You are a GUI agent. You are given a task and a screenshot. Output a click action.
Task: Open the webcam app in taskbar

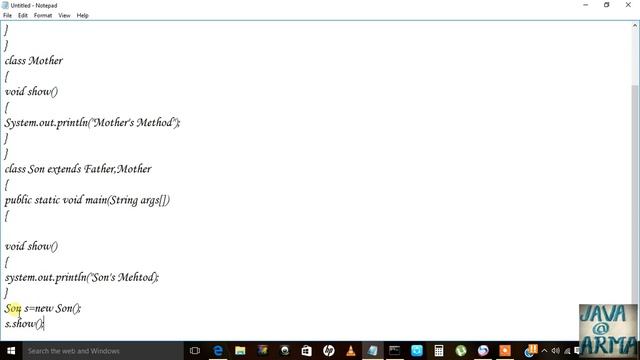point(284,351)
